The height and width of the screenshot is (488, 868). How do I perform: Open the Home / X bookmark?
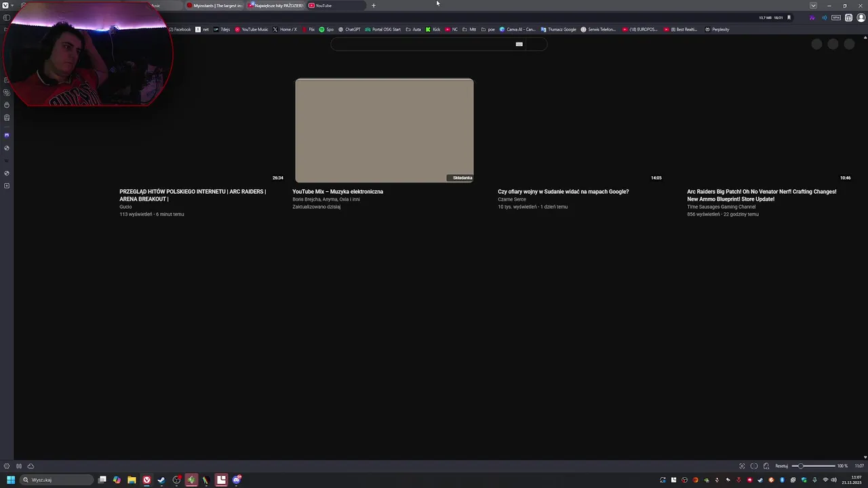click(x=285, y=29)
